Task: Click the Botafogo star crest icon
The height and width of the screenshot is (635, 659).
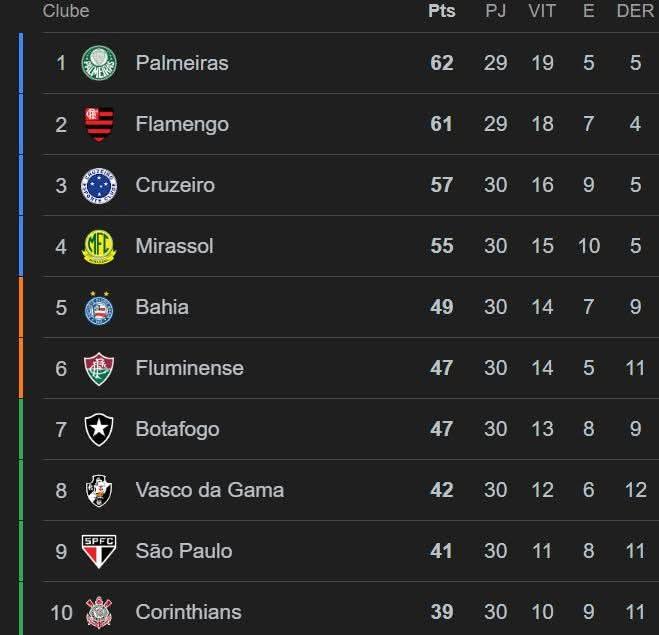Action: (99, 429)
